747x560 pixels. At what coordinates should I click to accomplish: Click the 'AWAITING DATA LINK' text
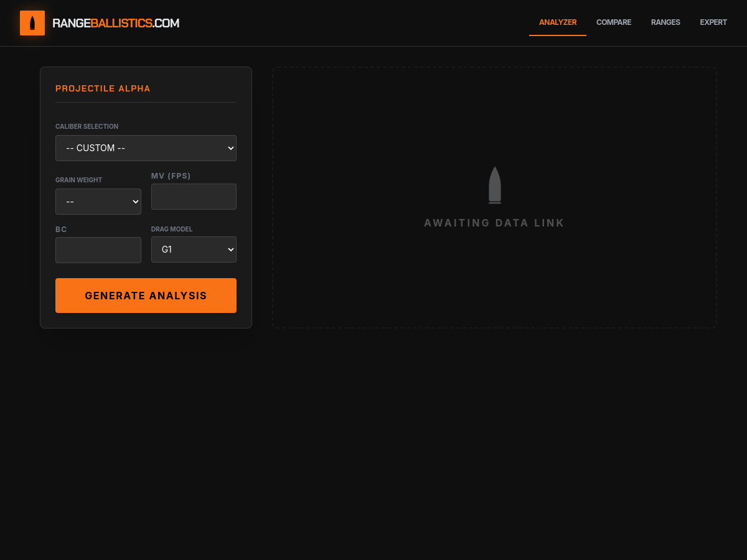494,223
